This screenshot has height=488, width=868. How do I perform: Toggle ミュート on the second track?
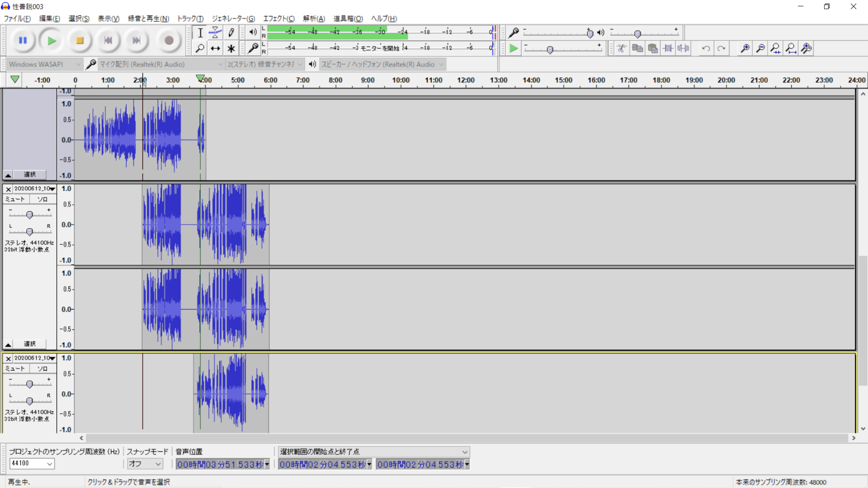point(15,199)
